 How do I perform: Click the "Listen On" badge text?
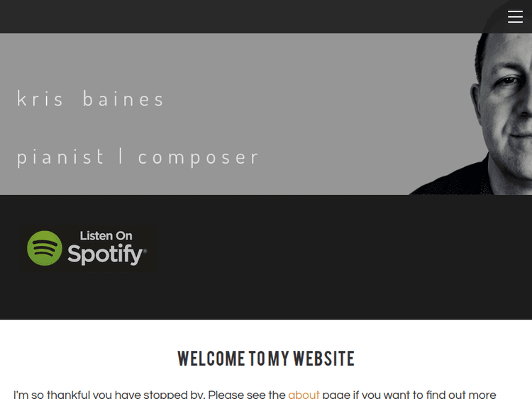(x=106, y=236)
